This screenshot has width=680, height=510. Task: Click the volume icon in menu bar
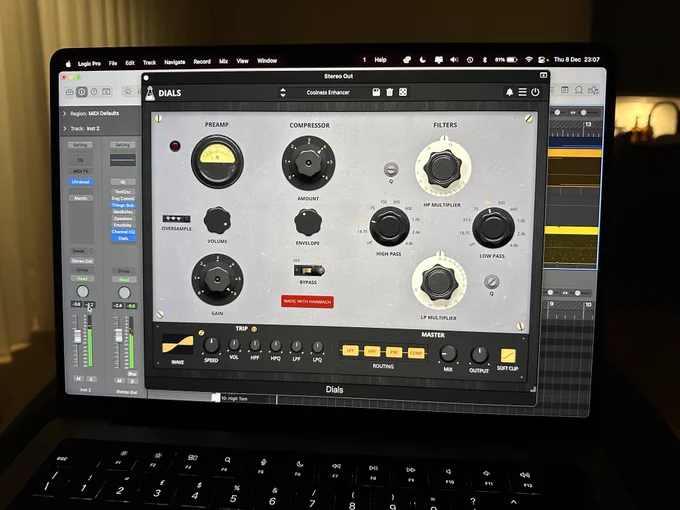(x=454, y=60)
